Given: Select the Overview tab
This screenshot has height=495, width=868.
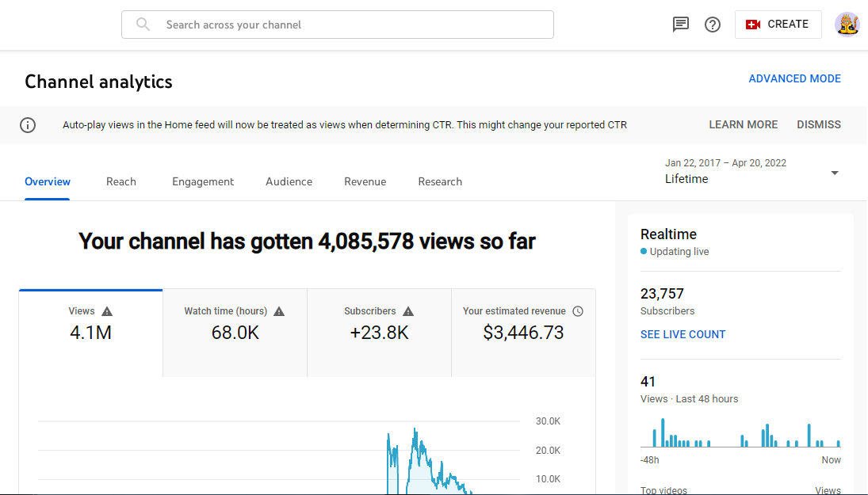Looking at the screenshot, I should click(x=48, y=181).
